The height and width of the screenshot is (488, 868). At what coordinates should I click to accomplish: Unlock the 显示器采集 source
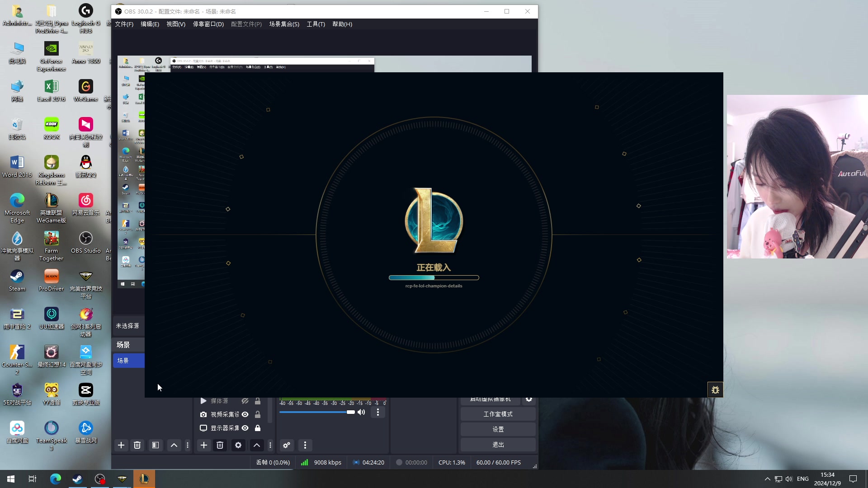click(258, 428)
